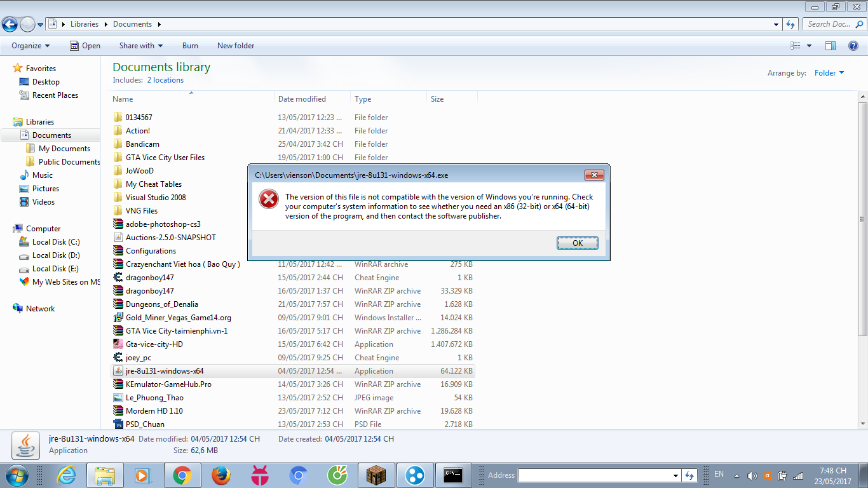868x488 pixels.
Task: Click the Documents breadcrumb segment
Action: coord(132,24)
